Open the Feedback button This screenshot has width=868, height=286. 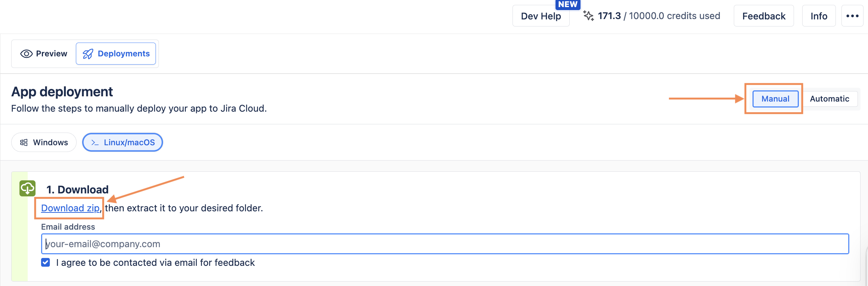[764, 16]
